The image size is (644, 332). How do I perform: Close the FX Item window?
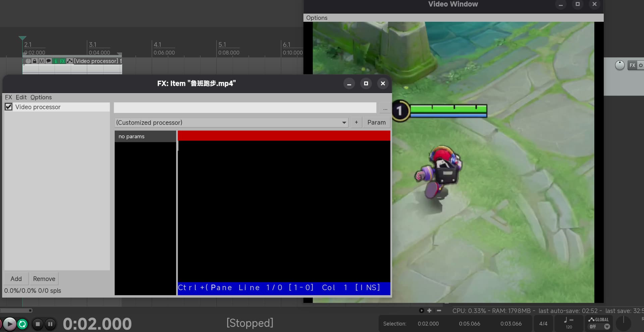point(383,83)
